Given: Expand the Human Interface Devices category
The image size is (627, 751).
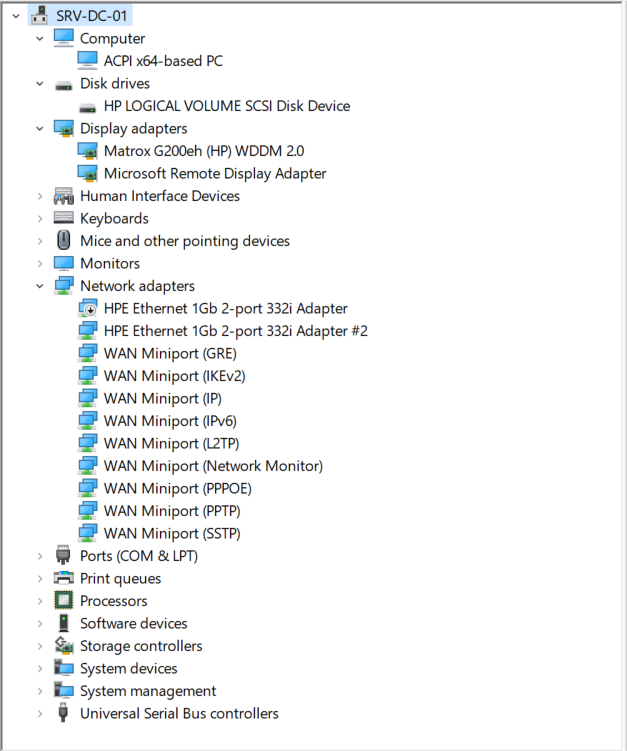Looking at the screenshot, I should tap(40, 196).
